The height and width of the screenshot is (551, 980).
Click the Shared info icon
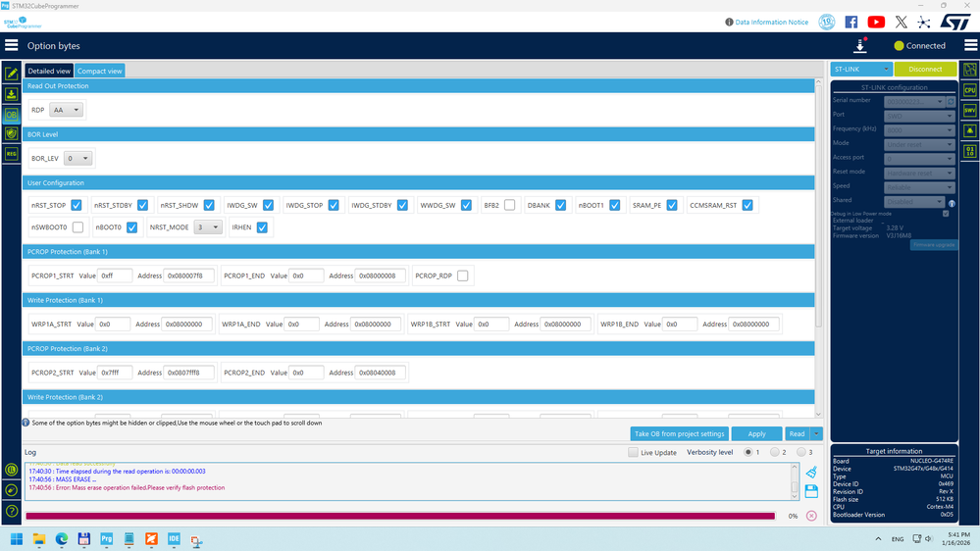[952, 203]
